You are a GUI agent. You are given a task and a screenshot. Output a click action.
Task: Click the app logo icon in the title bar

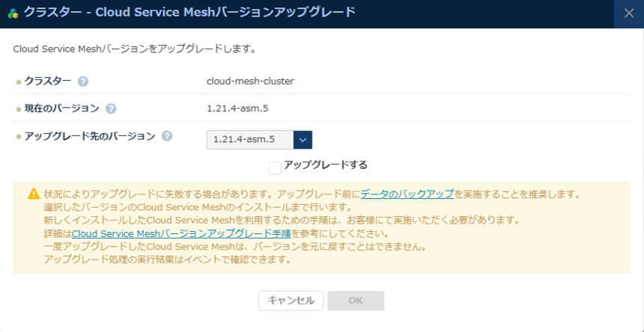13,13
